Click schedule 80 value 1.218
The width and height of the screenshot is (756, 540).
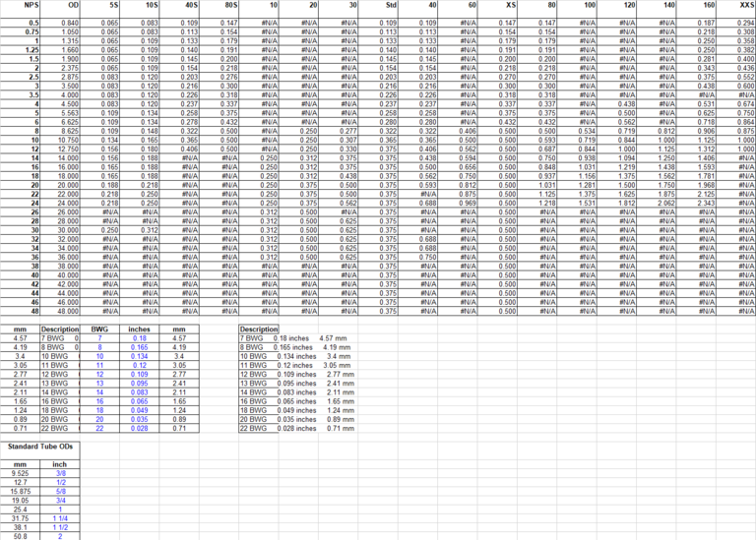click(537, 203)
